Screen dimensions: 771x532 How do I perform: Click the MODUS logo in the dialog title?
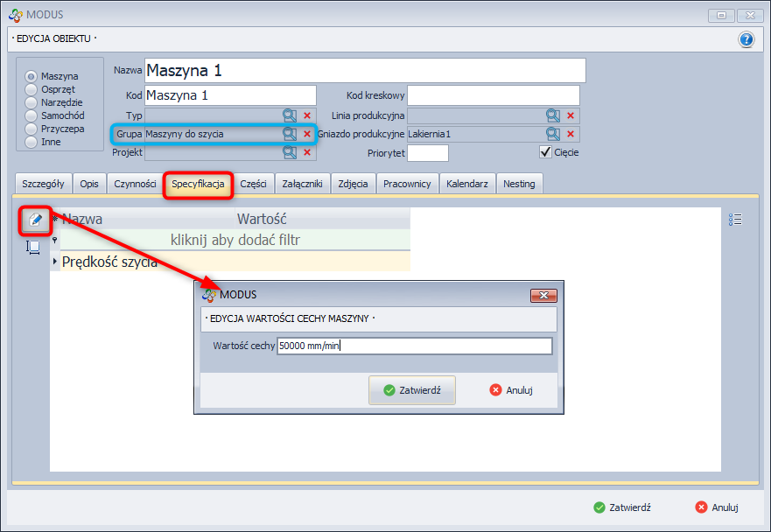[x=209, y=295]
